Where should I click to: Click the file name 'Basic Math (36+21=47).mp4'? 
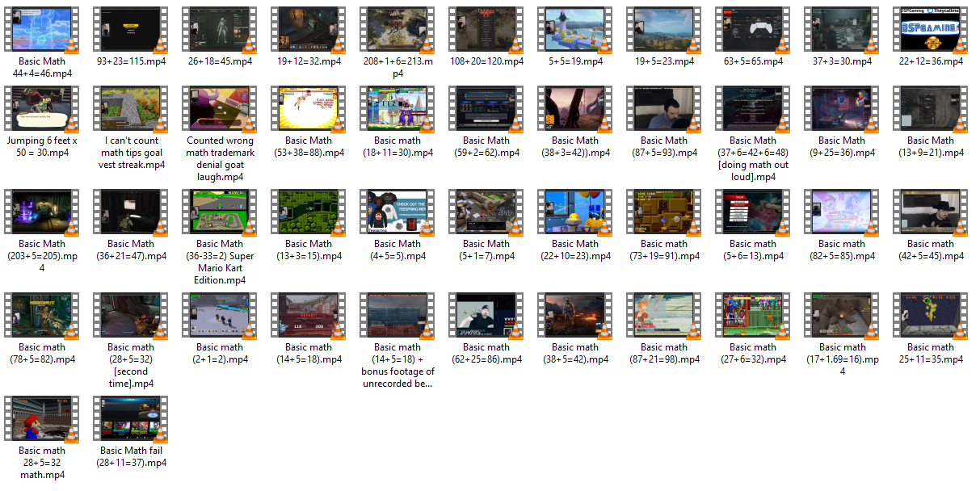point(131,250)
